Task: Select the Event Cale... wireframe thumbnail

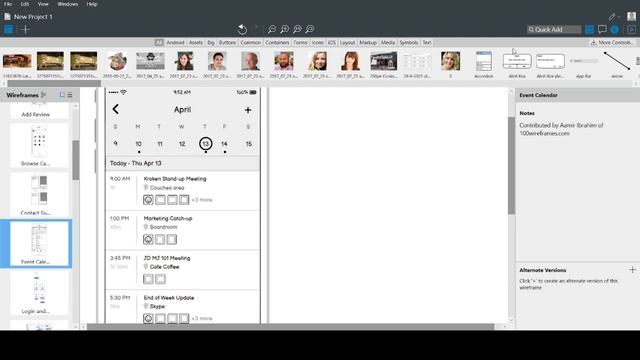Action: (39, 244)
